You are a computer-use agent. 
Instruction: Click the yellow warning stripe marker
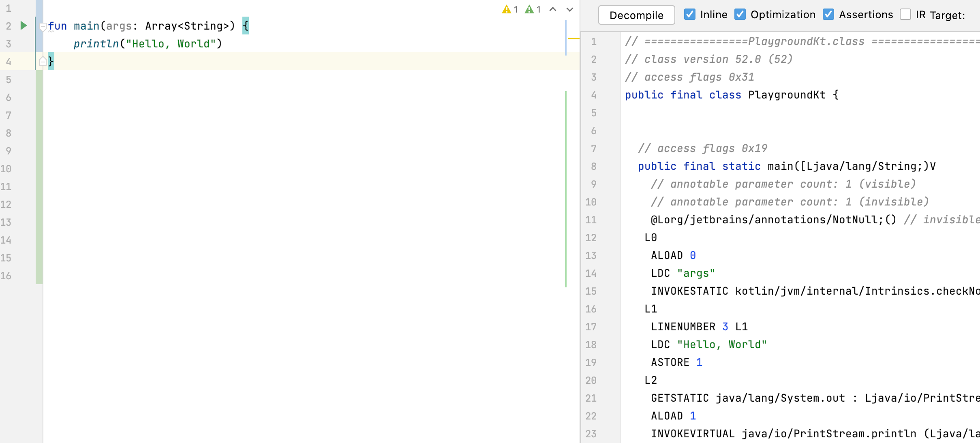pos(573,39)
